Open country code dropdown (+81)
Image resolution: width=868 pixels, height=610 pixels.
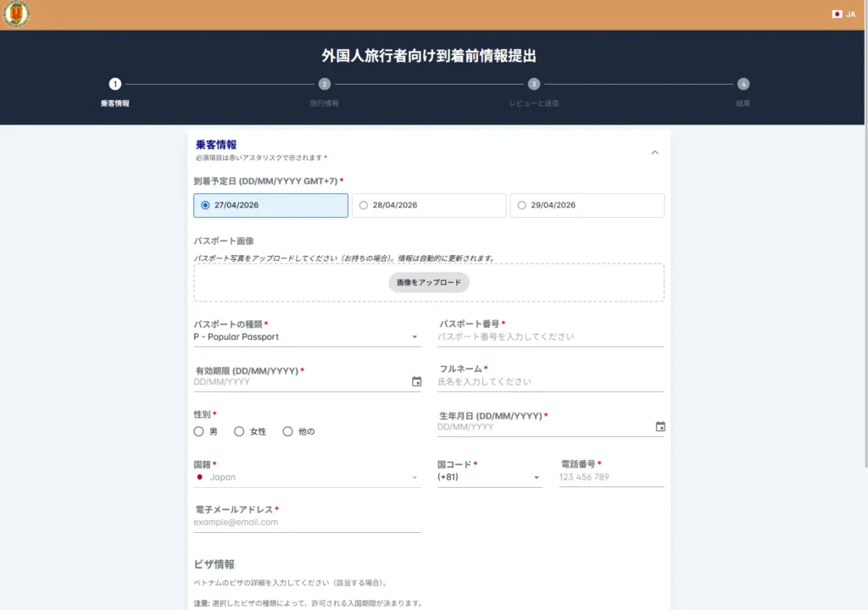pos(489,478)
